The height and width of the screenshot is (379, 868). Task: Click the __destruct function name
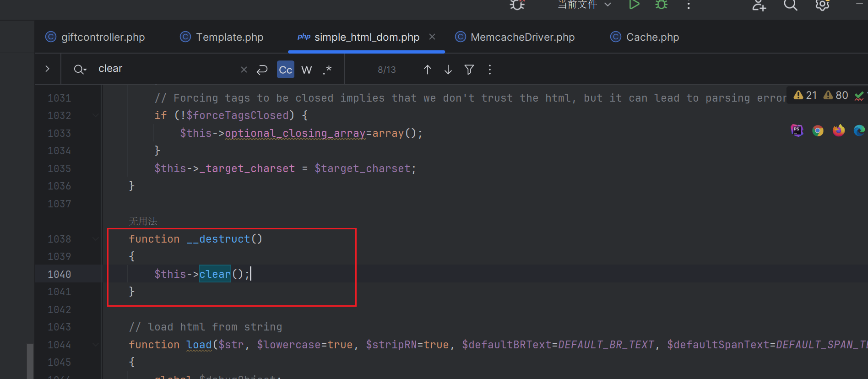[218, 239]
